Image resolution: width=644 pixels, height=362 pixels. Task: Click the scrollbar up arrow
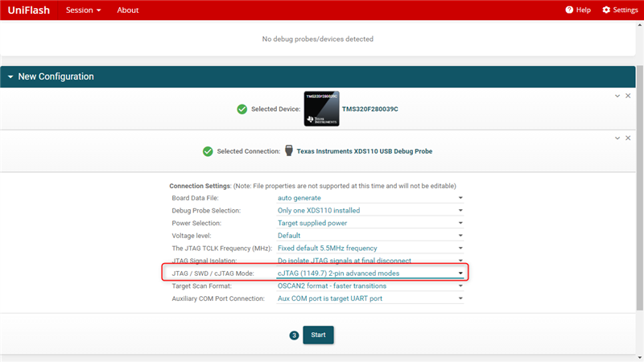639,25
